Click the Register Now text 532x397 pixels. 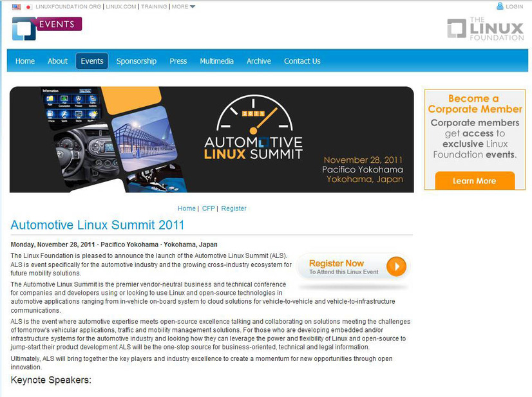pos(336,263)
